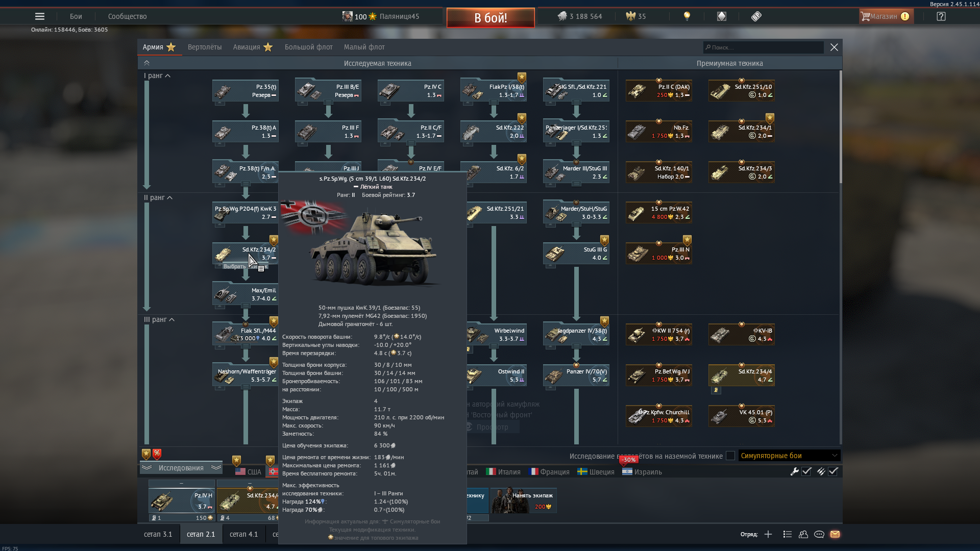This screenshot has width=980, height=551.
Task: Collapse the Исследования research panel
Action: (x=181, y=468)
